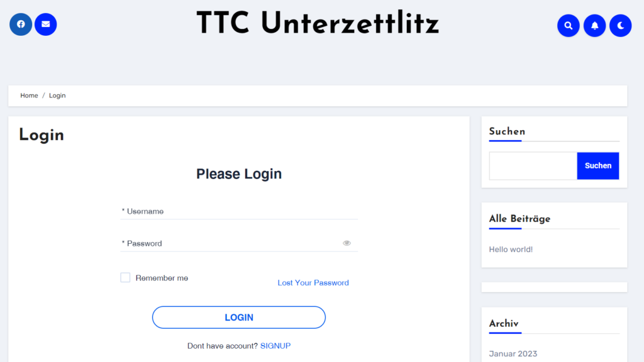This screenshot has height=362, width=644.
Task: Toggle dark mode moon icon
Action: (620, 26)
